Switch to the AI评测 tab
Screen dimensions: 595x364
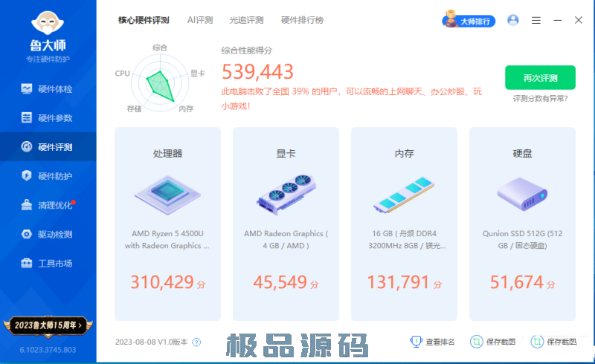(199, 20)
